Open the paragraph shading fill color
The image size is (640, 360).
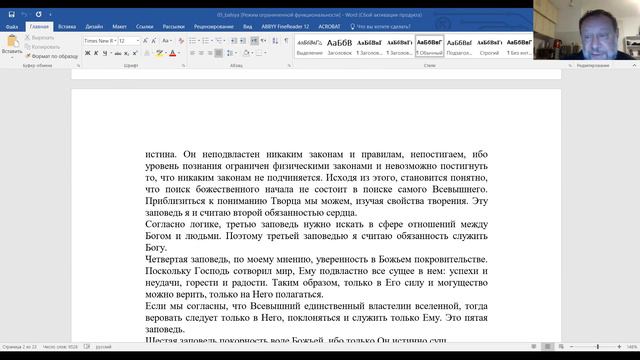[246, 53]
